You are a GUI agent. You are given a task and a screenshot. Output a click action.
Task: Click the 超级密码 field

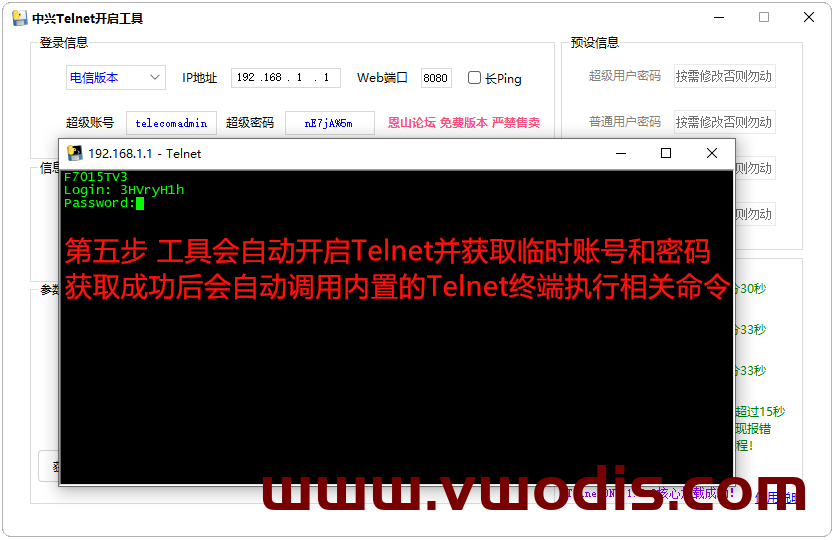pos(329,123)
